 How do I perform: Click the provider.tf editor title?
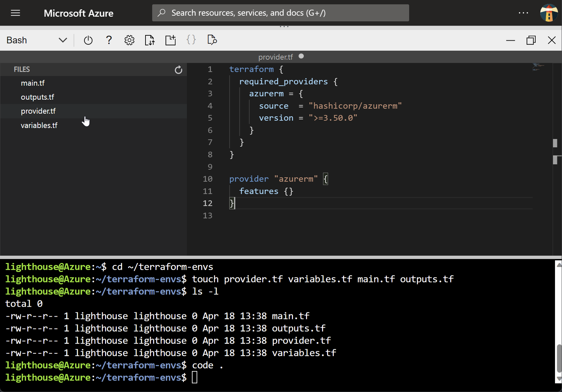(275, 57)
